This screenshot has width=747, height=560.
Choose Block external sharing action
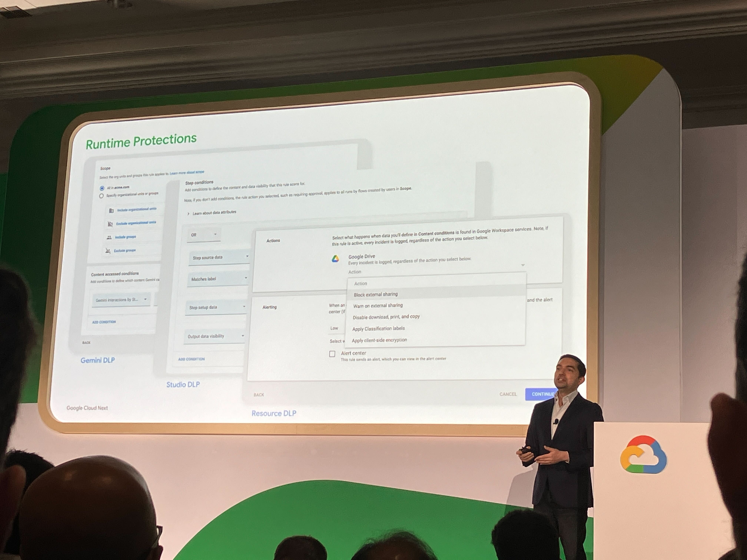tap(376, 294)
